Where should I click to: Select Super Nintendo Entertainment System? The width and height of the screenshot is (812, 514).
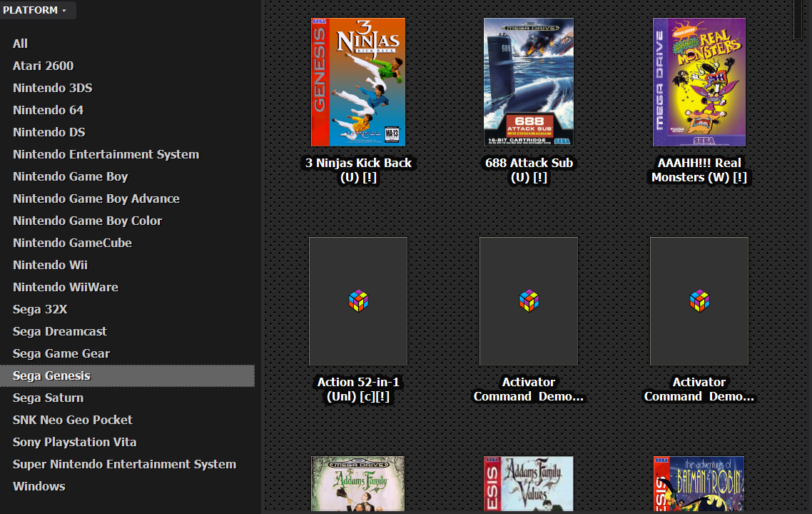[124, 464]
